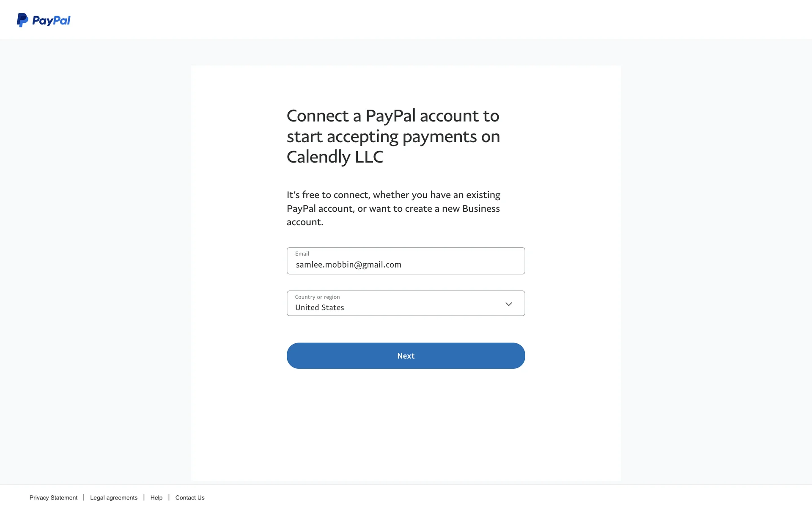Click the 'Connect a PayPal account' heading

[393, 116]
